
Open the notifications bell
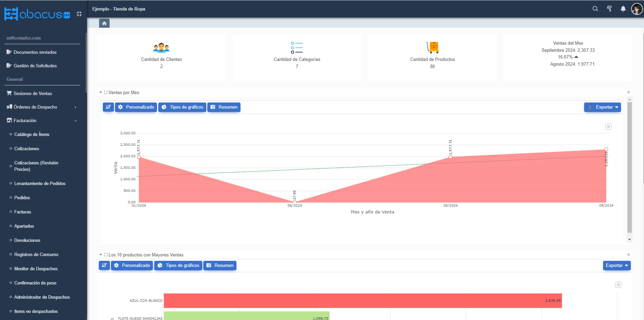(x=623, y=9)
